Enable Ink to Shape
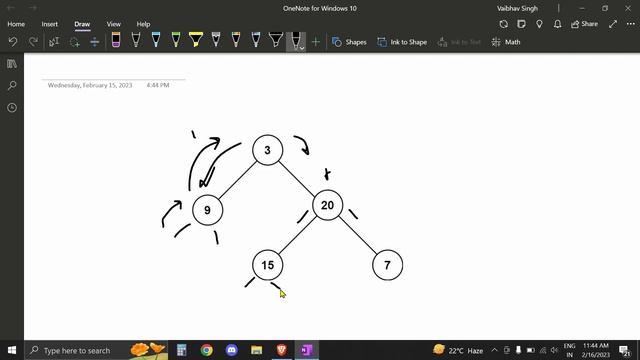The width and height of the screenshot is (640, 360). tap(402, 42)
